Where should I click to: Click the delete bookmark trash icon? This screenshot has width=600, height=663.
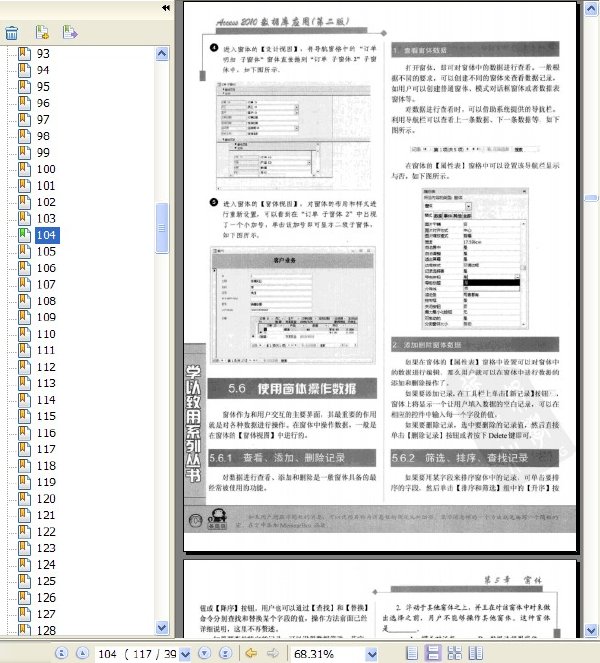tap(12, 33)
